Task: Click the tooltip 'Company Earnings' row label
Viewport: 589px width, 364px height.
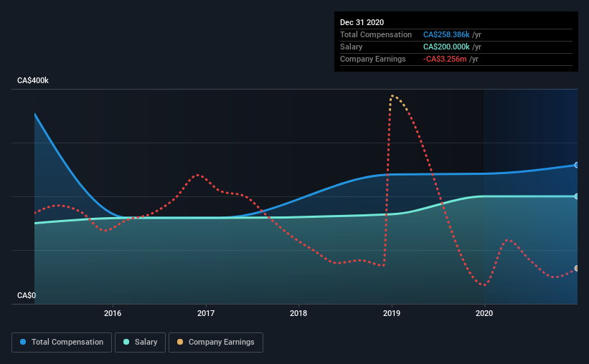Action: tap(372, 59)
